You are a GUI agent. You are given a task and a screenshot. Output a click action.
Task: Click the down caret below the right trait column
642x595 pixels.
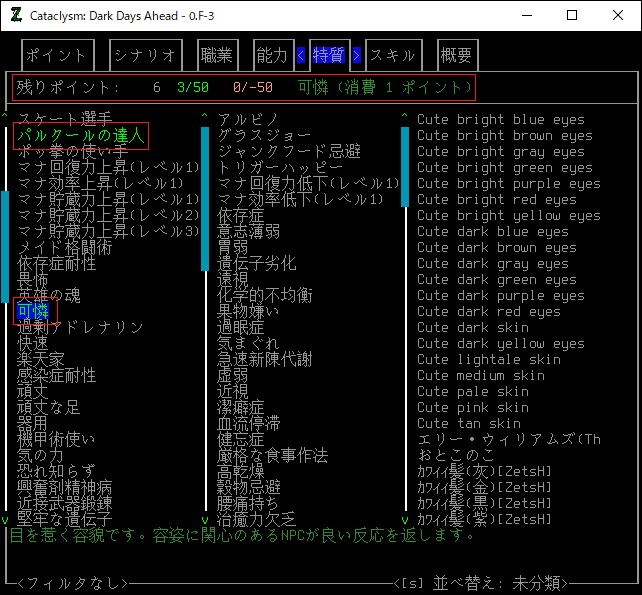(x=405, y=520)
